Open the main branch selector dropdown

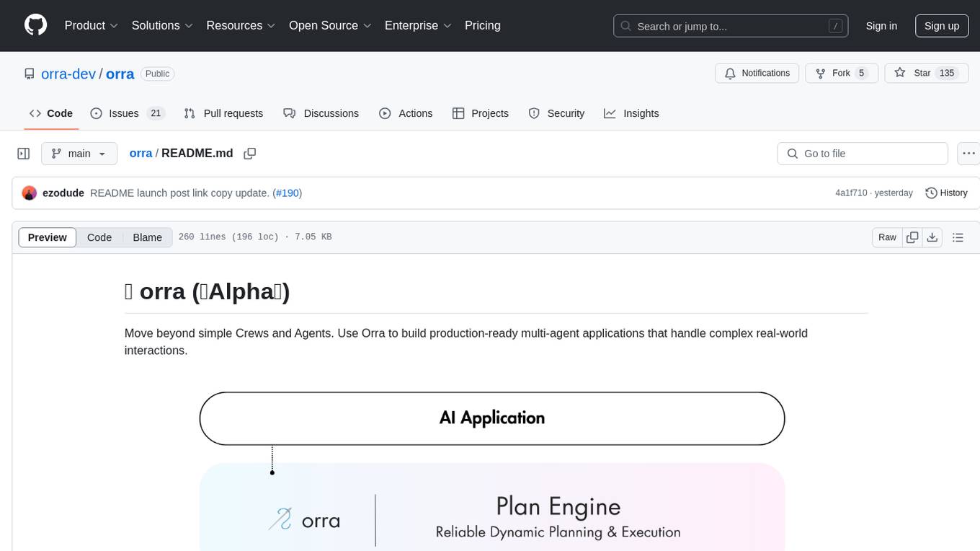point(79,154)
